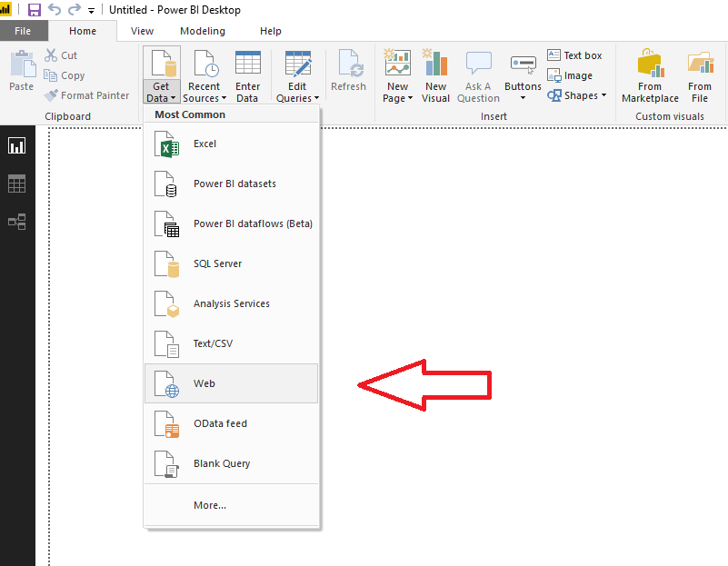Viewport: 728px width, 566px height.
Task: Switch to the Home ribbon tab
Action: [83, 31]
